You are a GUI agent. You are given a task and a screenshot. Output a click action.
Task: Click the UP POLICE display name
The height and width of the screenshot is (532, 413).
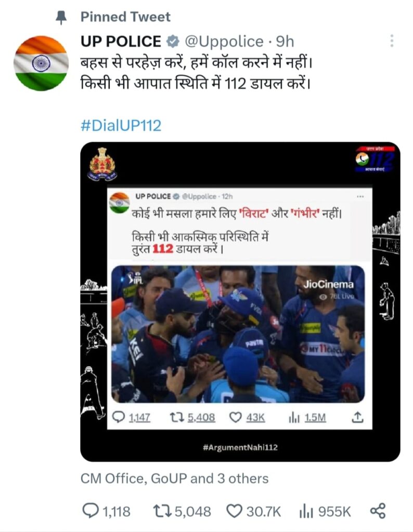pos(121,42)
